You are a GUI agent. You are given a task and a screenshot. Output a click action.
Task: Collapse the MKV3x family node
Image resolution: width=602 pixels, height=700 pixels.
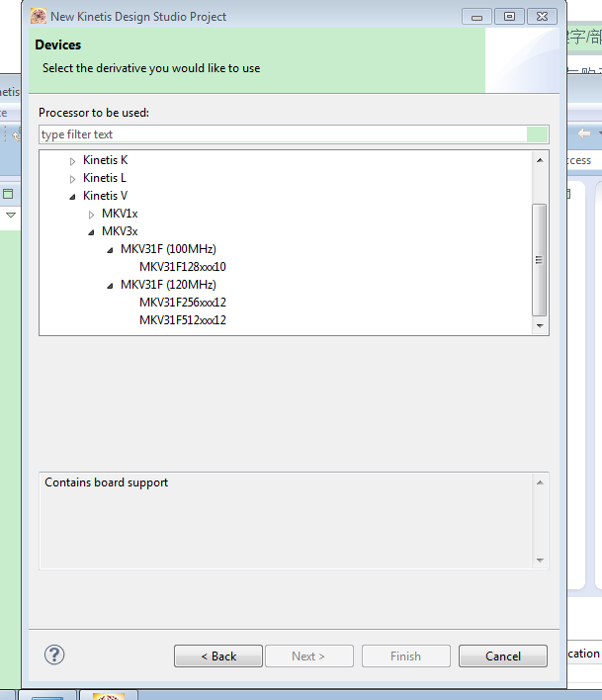tap(92, 232)
